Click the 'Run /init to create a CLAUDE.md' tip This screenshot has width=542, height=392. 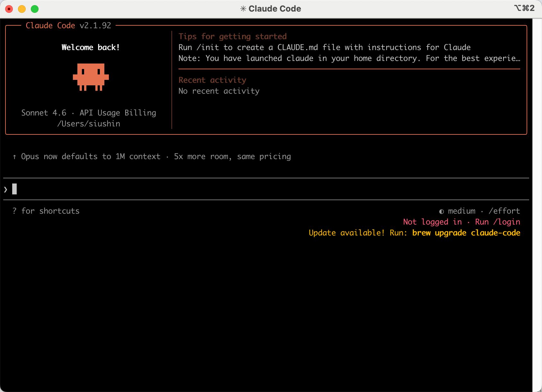pos(325,47)
